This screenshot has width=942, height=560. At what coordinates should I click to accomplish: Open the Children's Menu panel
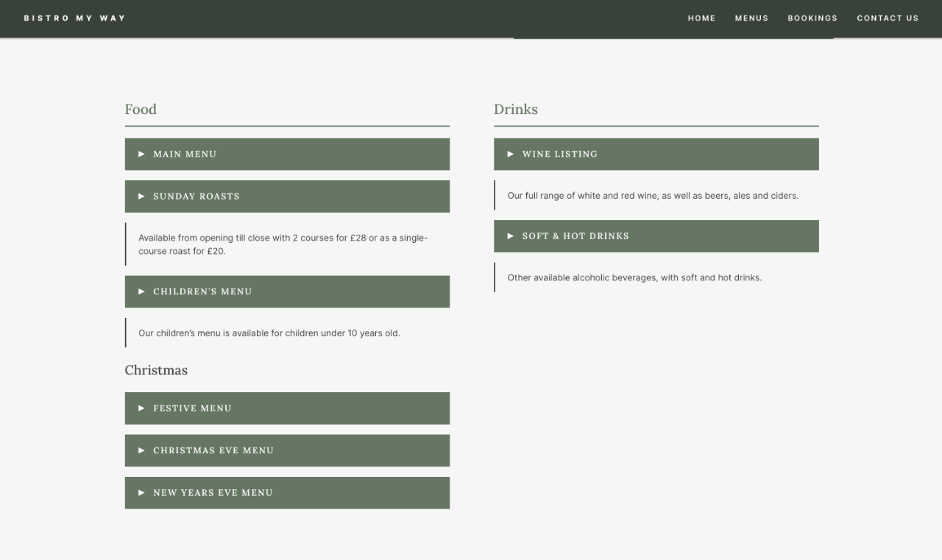[287, 292]
